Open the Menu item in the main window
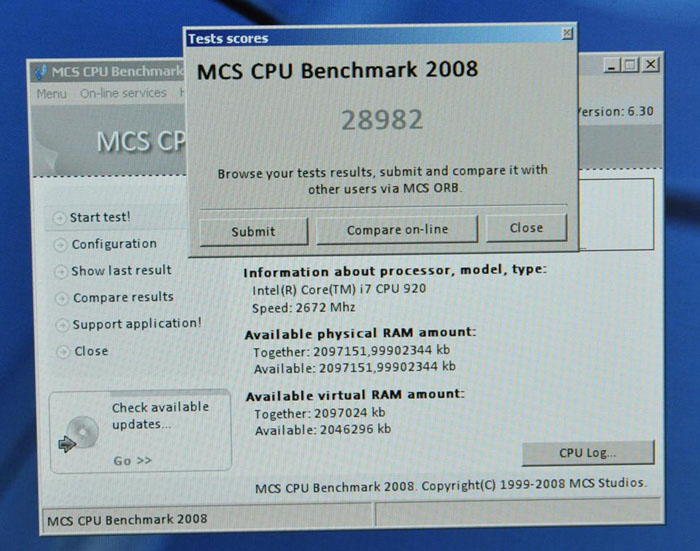The width and height of the screenshot is (700, 551). [x=51, y=94]
